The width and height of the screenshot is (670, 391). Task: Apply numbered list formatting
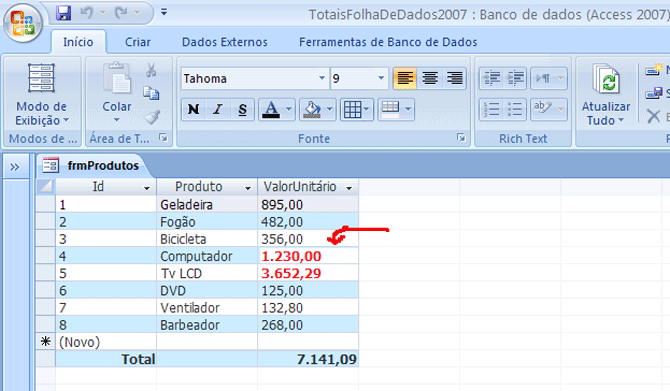(x=491, y=109)
